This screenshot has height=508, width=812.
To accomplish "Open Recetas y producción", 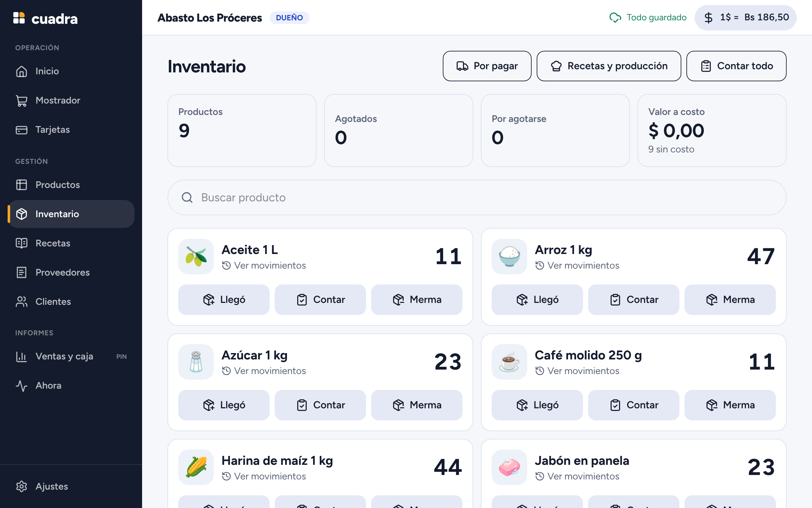I will 609,66.
